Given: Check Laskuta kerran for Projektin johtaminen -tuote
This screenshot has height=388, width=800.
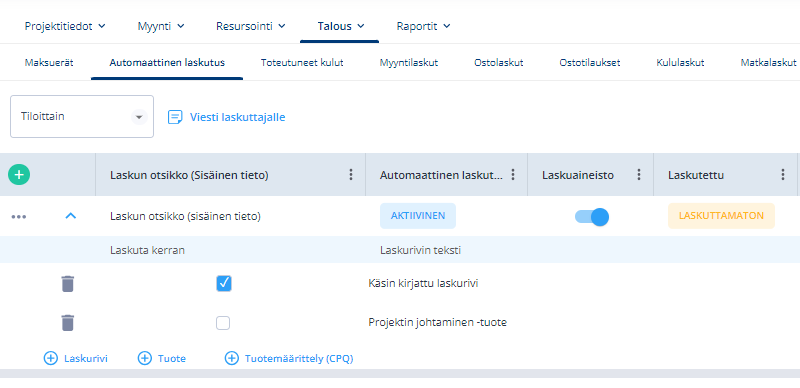Looking at the screenshot, I should coord(223,323).
